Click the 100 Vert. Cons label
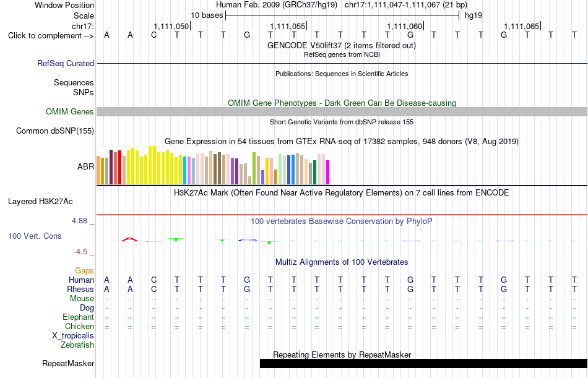This screenshot has width=588, height=378. click(x=35, y=236)
